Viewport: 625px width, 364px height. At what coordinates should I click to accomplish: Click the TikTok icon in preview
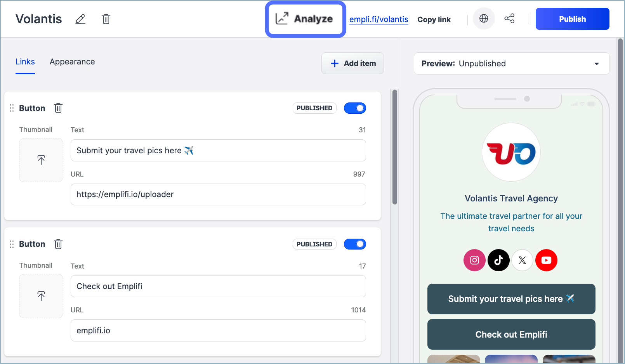pos(498,260)
